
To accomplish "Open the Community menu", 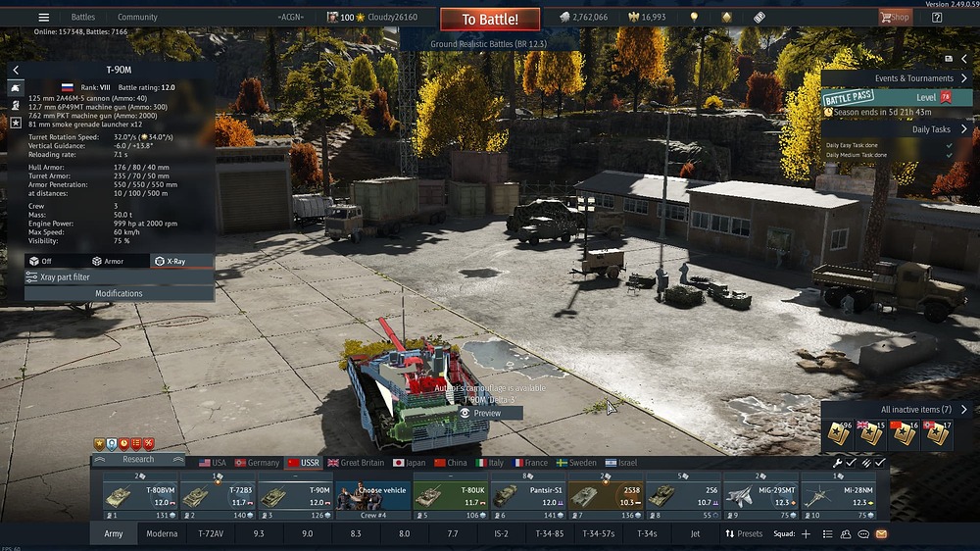I will (137, 17).
